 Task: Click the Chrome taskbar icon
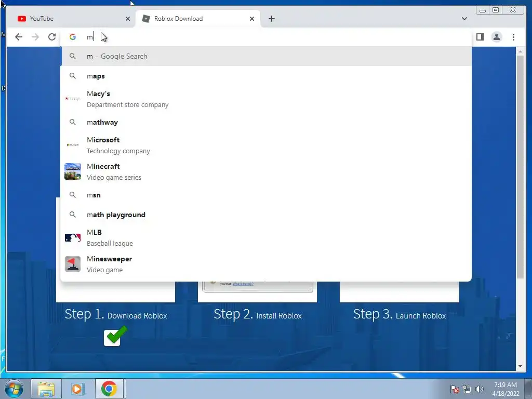pos(109,389)
